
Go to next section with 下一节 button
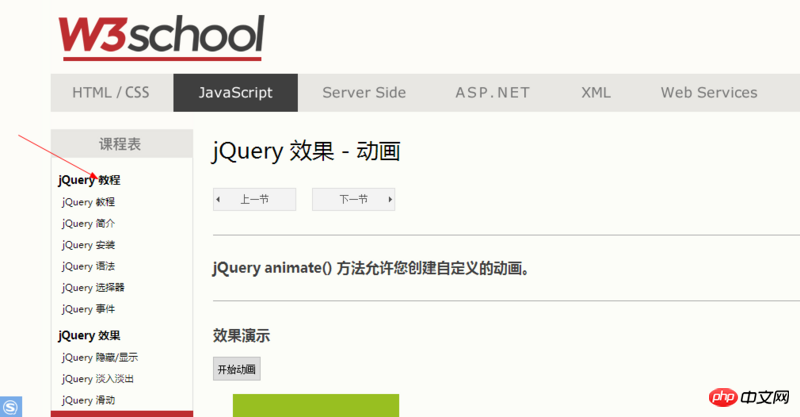click(x=354, y=199)
